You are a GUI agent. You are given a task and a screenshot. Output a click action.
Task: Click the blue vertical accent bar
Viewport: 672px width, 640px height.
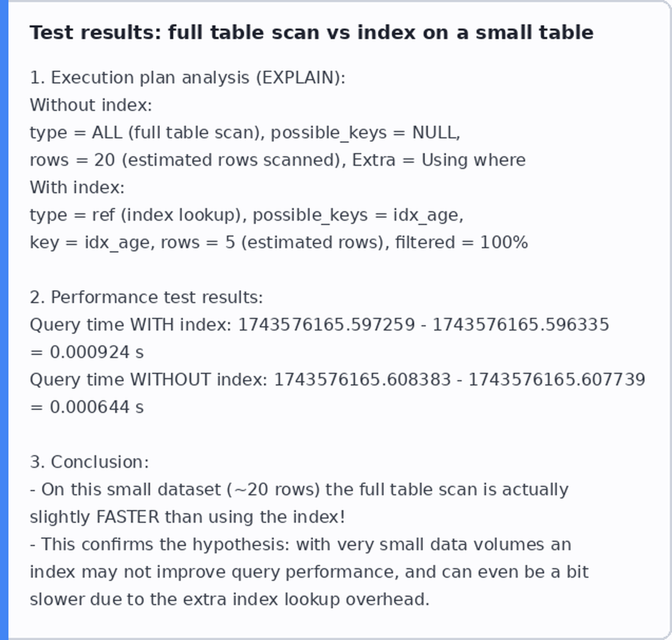tap(4, 320)
